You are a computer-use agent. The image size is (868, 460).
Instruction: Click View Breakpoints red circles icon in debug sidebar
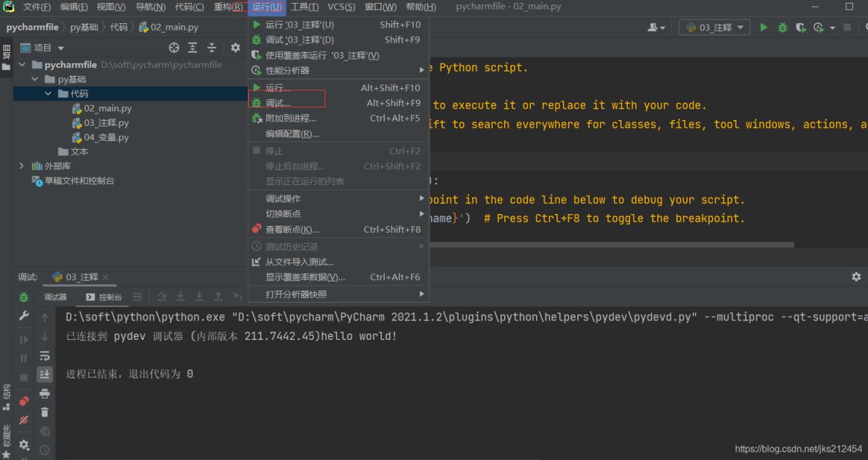(x=24, y=401)
